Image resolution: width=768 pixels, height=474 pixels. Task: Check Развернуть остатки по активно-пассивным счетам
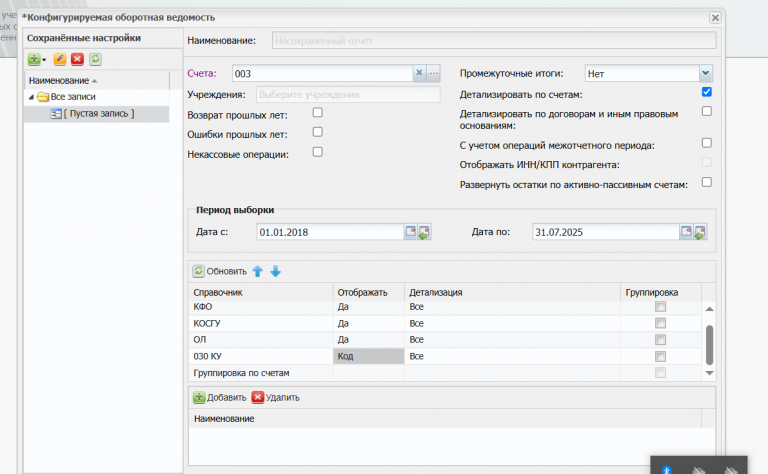(706, 182)
